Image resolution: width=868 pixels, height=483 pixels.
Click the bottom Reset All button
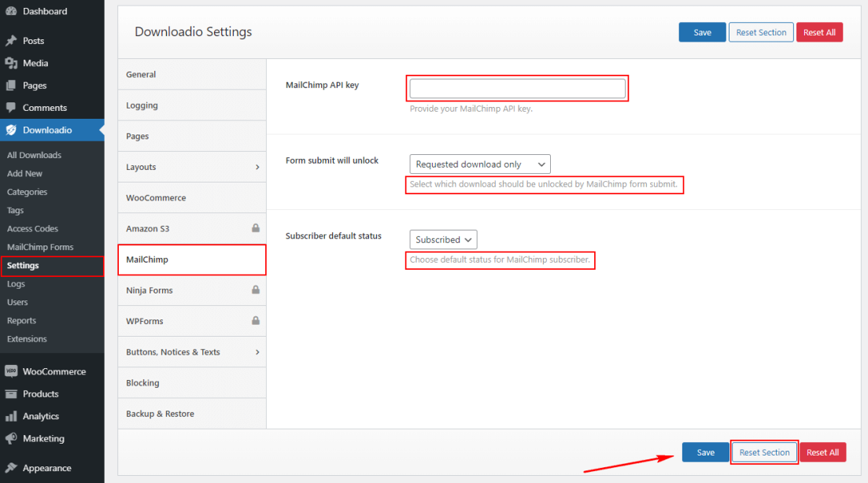(822, 452)
